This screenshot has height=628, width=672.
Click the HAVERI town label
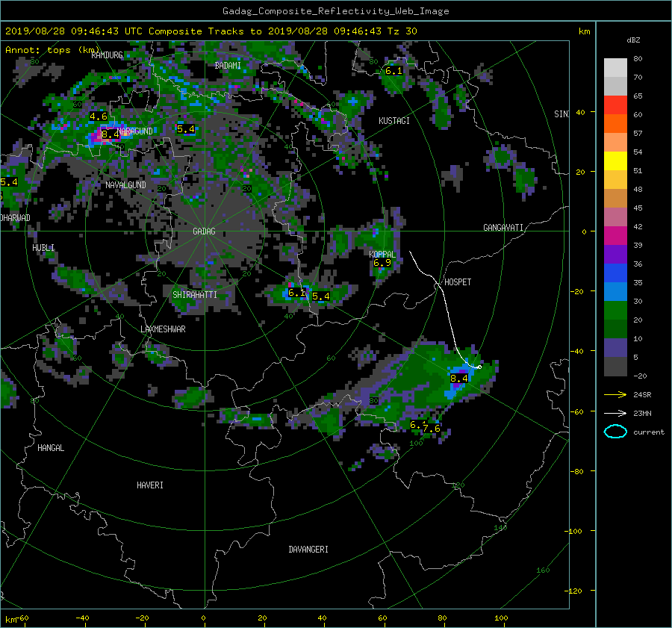[x=149, y=485]
